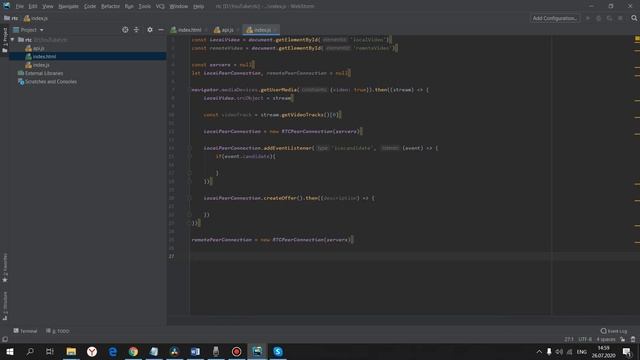Open the File menu
Image resolution: width=640 pixels, height=360 pixels.
click(x=19, y=7)
